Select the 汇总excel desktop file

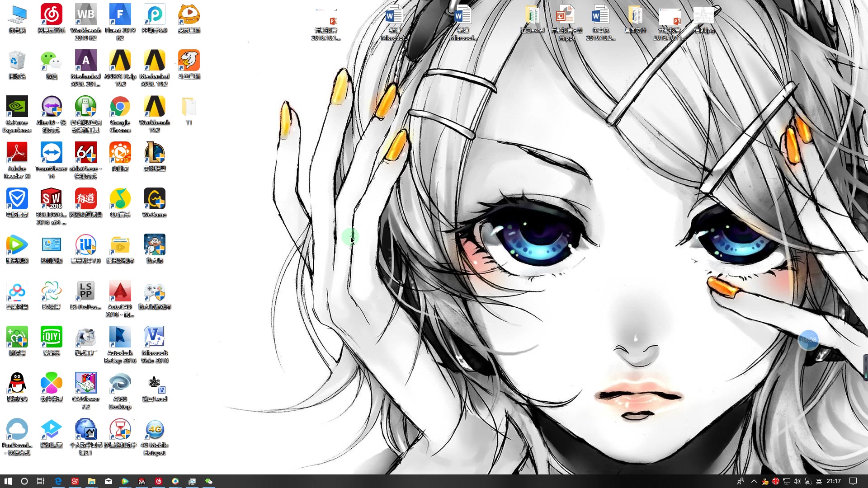532,16
